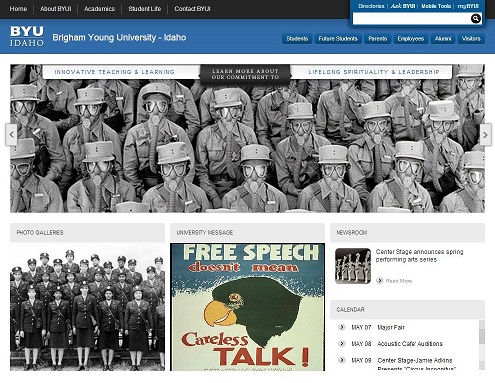Open the Center Stage news thumbnail

click(353, 266)
